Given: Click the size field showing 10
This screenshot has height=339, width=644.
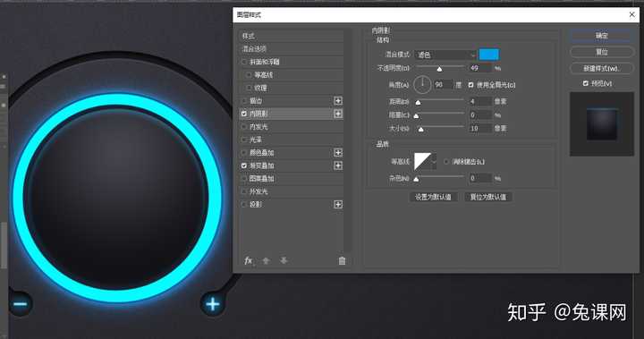Looking at the screenshot, I should [x=480, y=128].
